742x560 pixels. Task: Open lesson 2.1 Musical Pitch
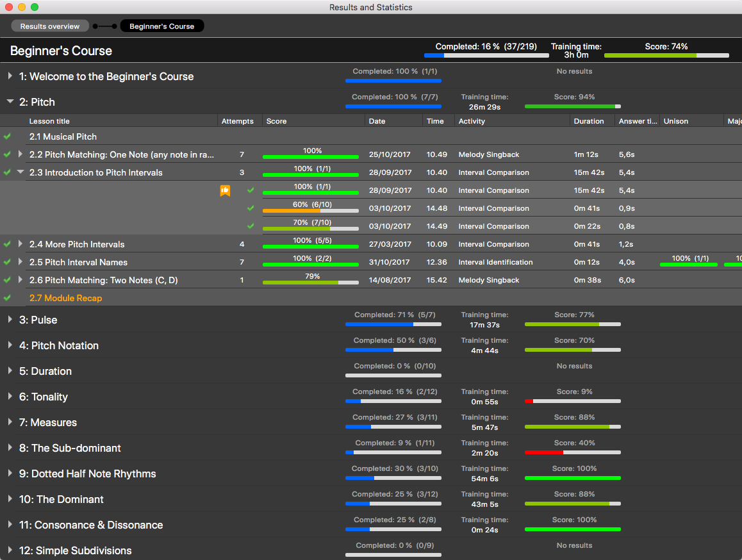(63, 137)
